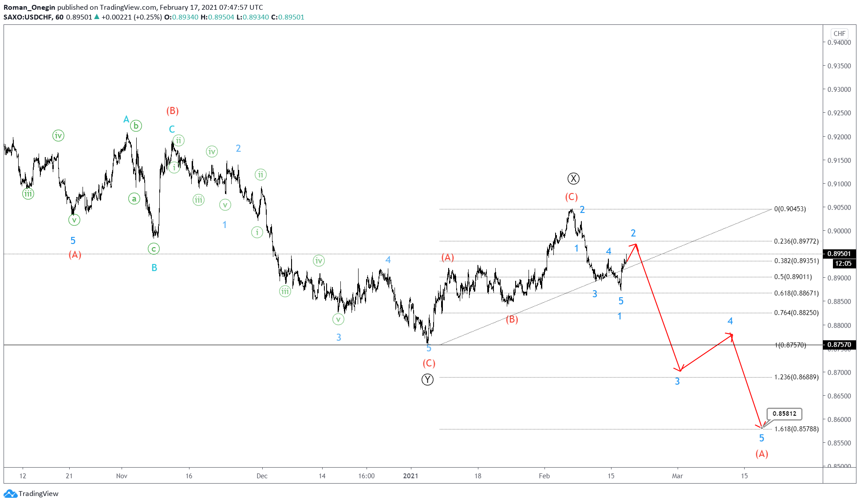Click the green circled a label

(134, 199)
